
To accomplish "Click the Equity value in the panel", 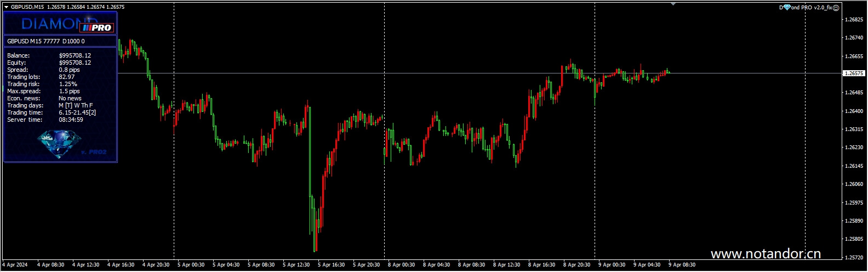I will click(75, 63).
